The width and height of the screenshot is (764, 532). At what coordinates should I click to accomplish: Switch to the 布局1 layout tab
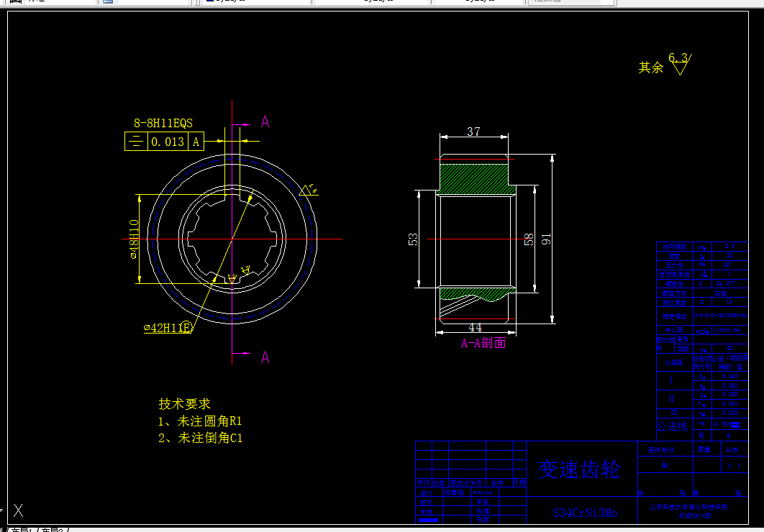(x=24, y=530)
